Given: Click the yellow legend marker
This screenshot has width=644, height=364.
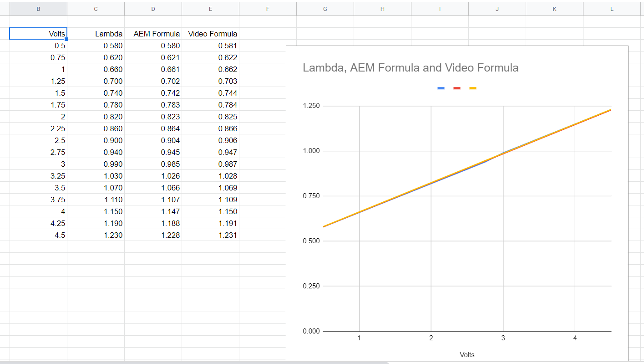Looking at the screenshot, I should tap(473, 88).
